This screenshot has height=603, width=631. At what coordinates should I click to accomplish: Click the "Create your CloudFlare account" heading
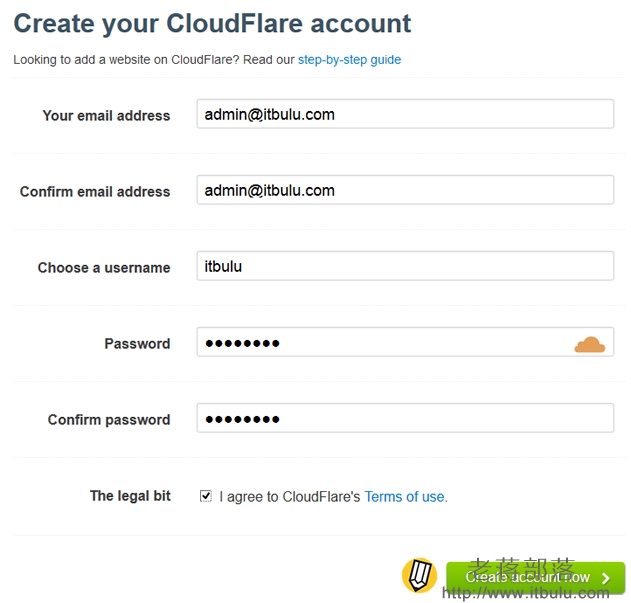click(212, 23)
